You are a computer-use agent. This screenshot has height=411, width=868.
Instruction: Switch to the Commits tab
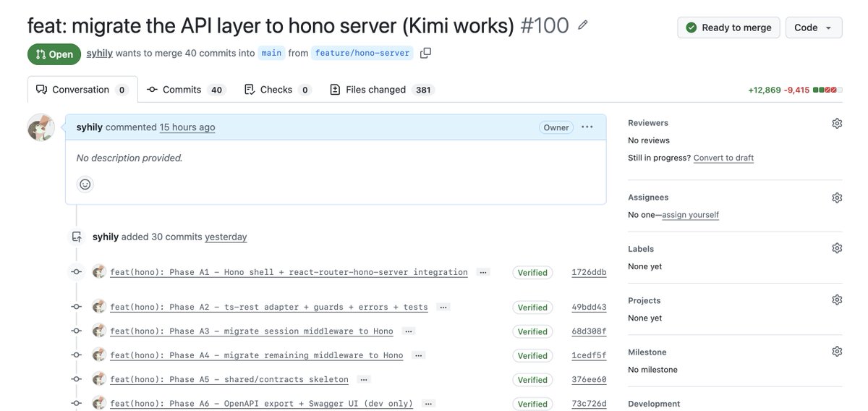click(x=186, y=90)
